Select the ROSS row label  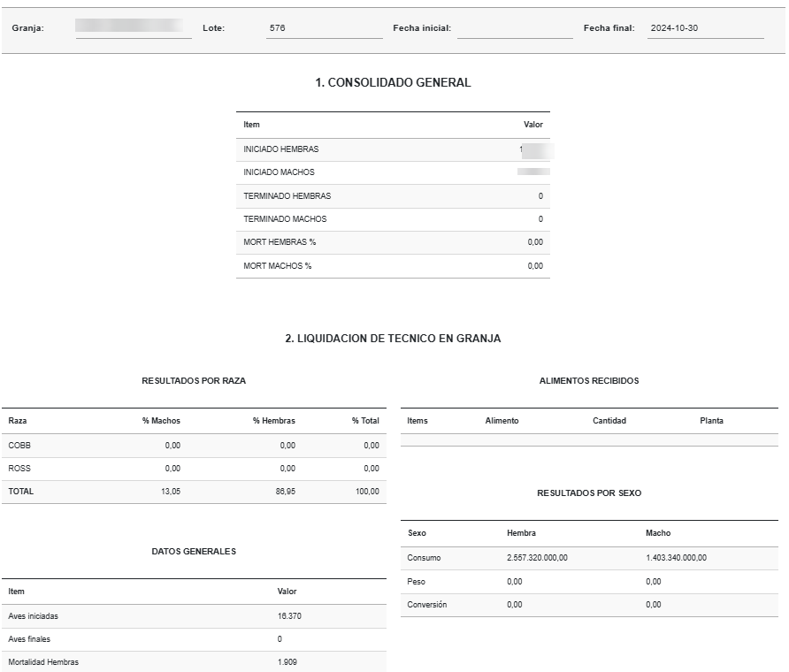(19, 469)
